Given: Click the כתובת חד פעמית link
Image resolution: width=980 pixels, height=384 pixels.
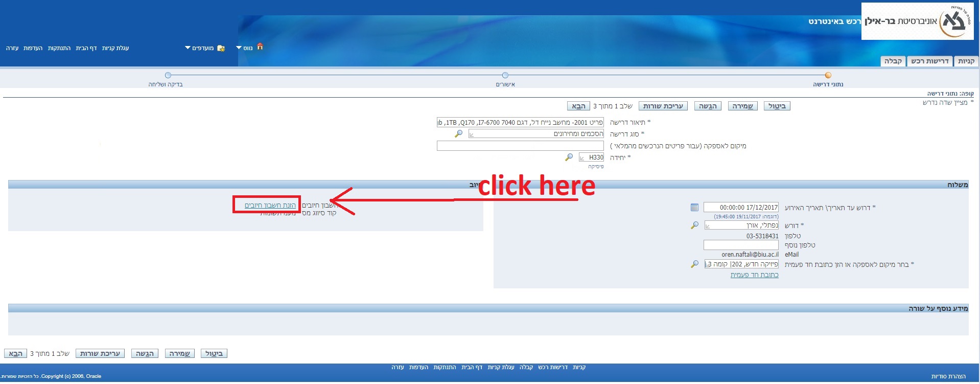Looking at the screenshot, I should (x=754, y=275).
